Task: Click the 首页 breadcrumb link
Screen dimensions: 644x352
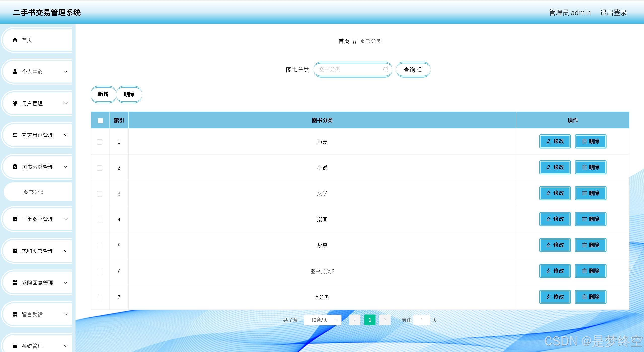Action: click(344, 41)
